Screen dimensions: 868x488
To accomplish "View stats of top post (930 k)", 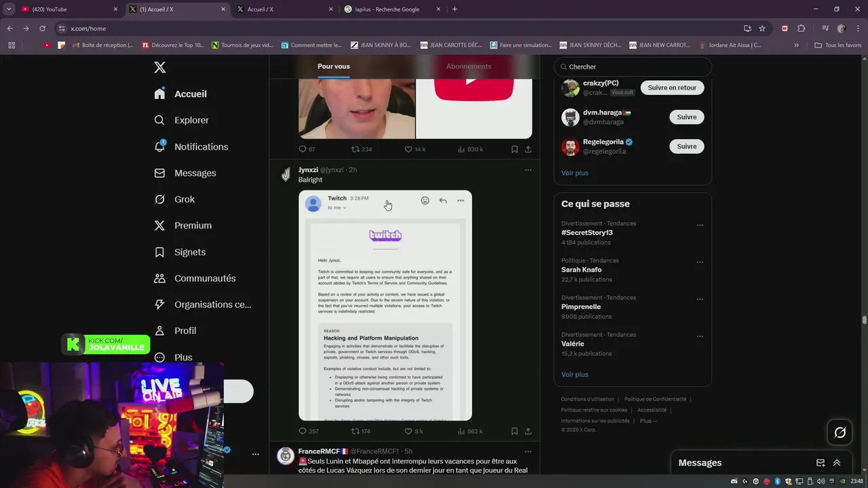I will 470,149.
